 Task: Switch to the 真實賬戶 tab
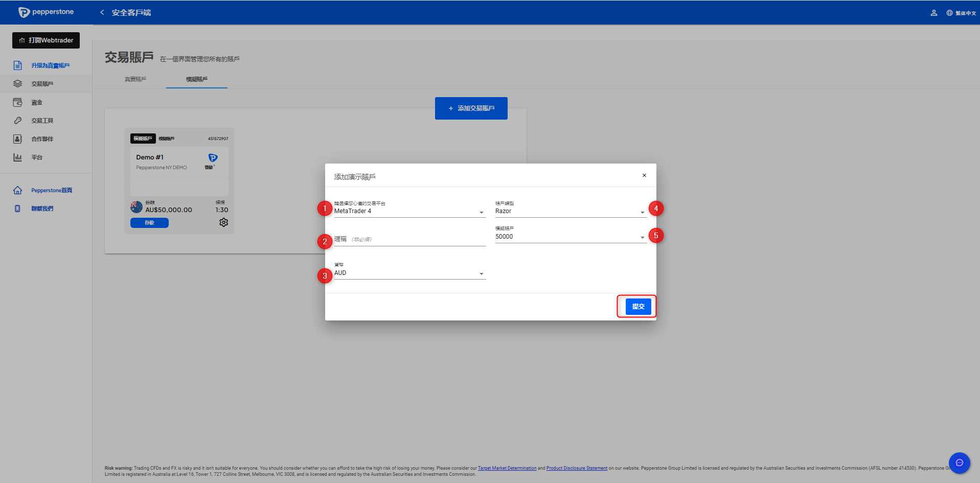[135, 79]
